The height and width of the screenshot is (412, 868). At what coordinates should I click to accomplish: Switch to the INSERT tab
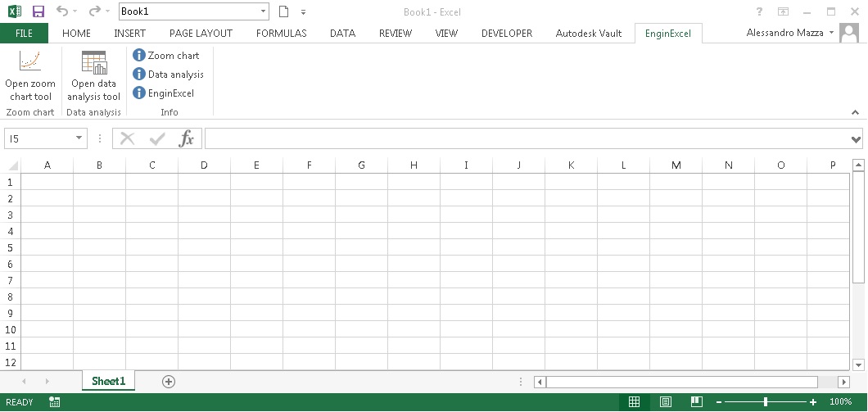[130, 34]
